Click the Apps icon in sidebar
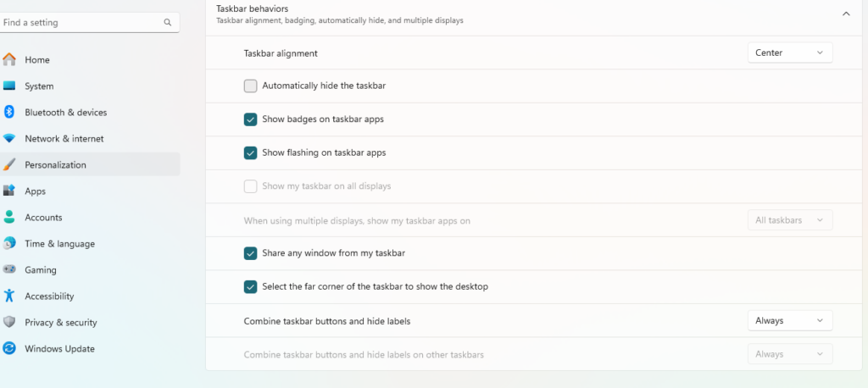Image resolution: width=868 pixels, height=388 pixels. 9,191
